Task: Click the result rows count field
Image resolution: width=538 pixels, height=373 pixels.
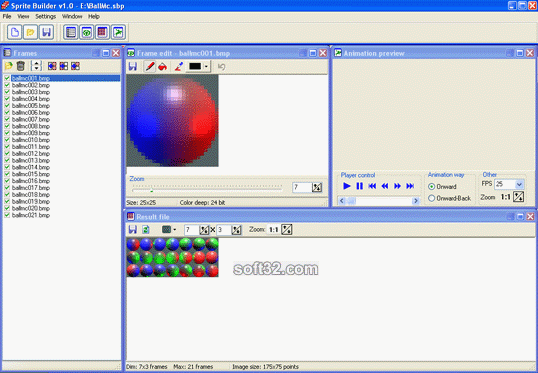Action: (x=224, y=230)
